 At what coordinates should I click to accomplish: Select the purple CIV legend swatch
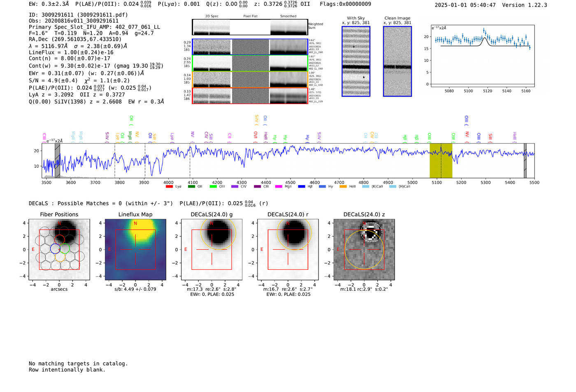point(235,187)
